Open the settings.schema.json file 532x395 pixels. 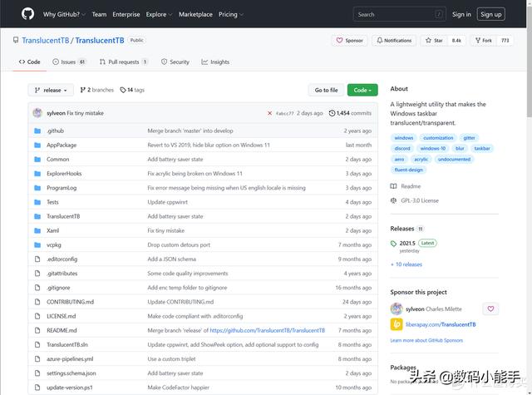(x=71, y=373)
